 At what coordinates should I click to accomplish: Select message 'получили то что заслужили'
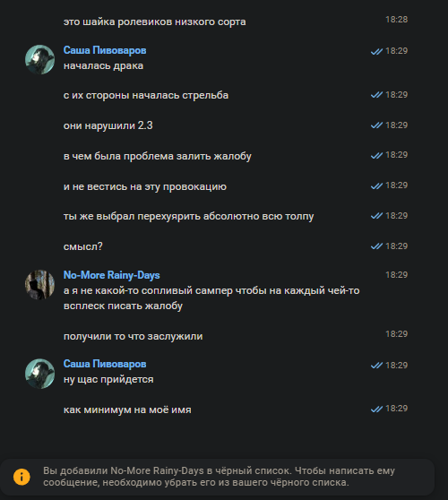pos(133,336)
